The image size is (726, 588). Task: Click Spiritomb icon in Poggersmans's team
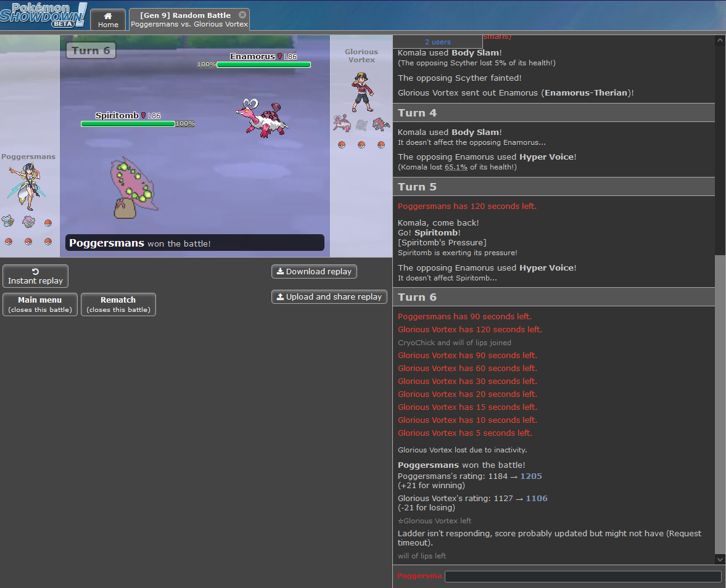[x=28, y=222]
